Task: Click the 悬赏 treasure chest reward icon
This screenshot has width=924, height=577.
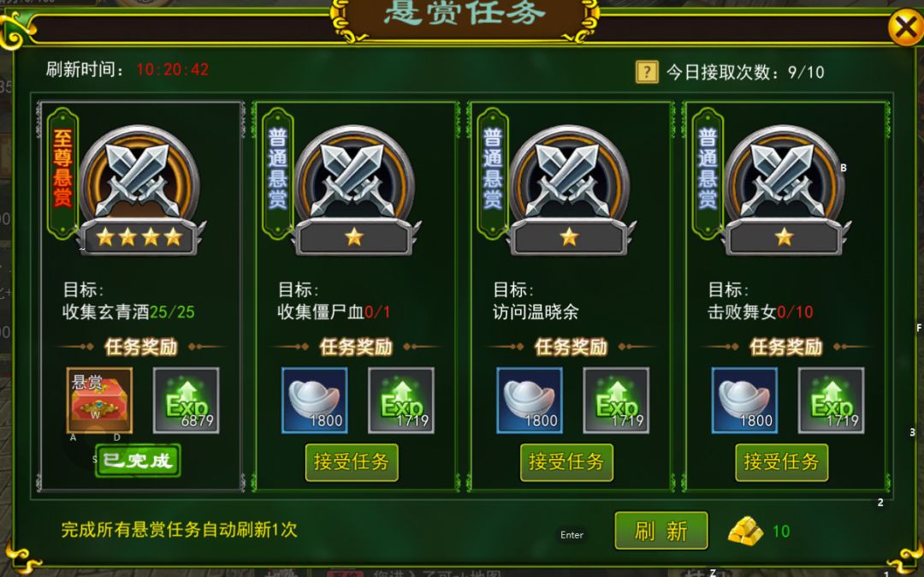Action: point(99,400)
